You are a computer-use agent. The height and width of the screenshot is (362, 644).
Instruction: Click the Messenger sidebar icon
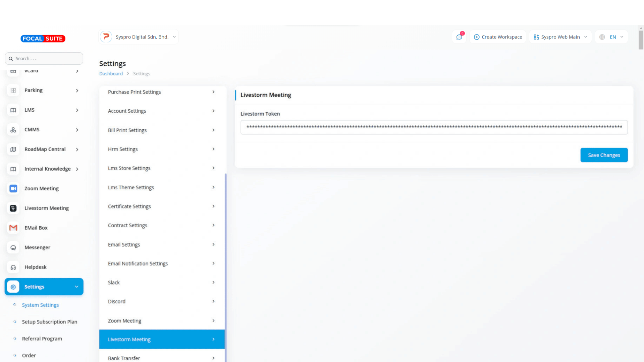13,247
